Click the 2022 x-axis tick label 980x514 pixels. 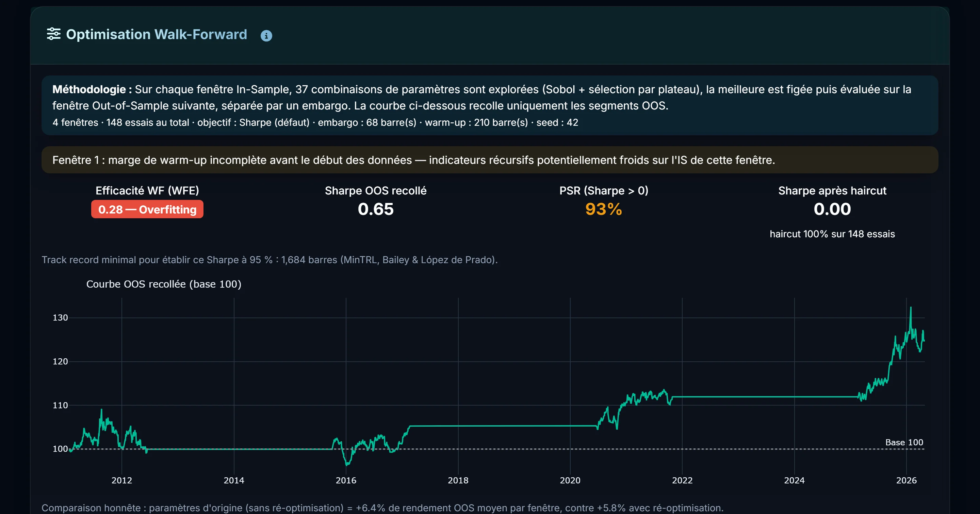682,480
